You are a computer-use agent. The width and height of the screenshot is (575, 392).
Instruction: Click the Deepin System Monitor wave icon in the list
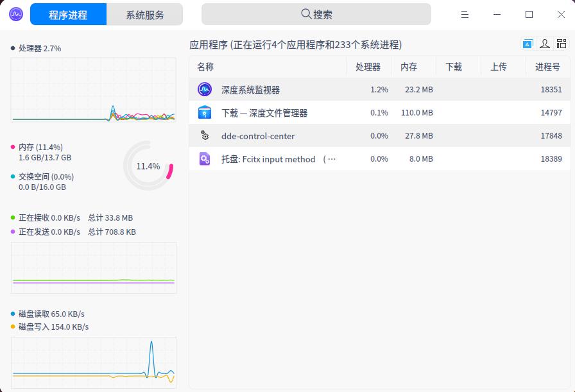pyautogui.click(x=204, y=89)
